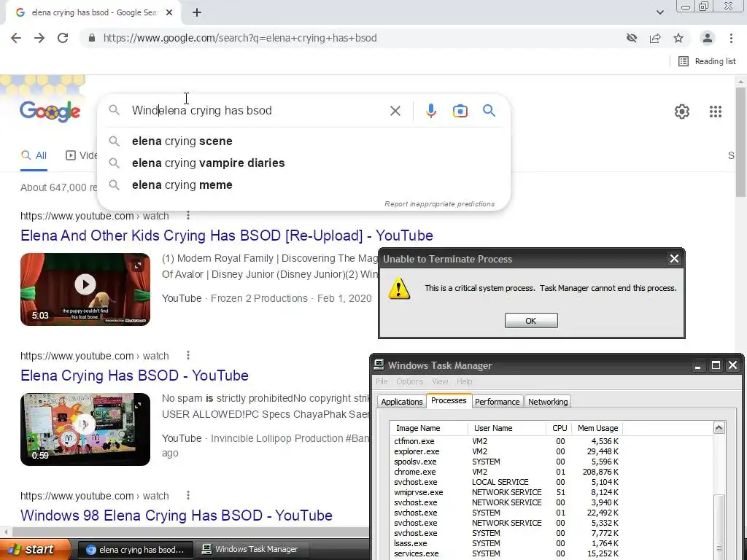Switch to Task Manager Performance tab

[497, 402]
